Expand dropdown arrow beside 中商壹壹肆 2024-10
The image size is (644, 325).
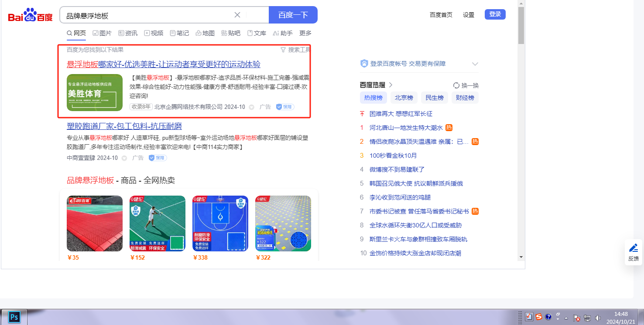click(x=124, y=158)
